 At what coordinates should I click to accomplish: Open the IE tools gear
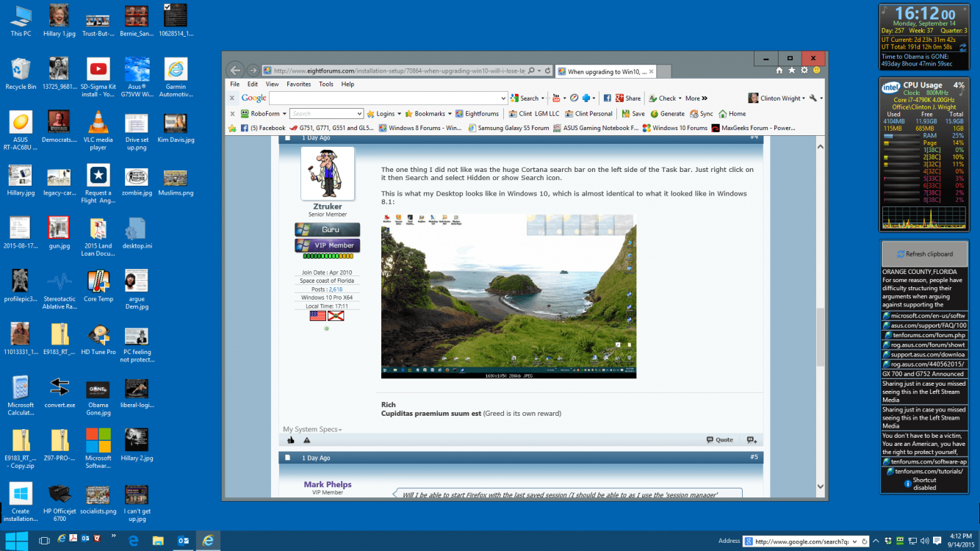804,71
